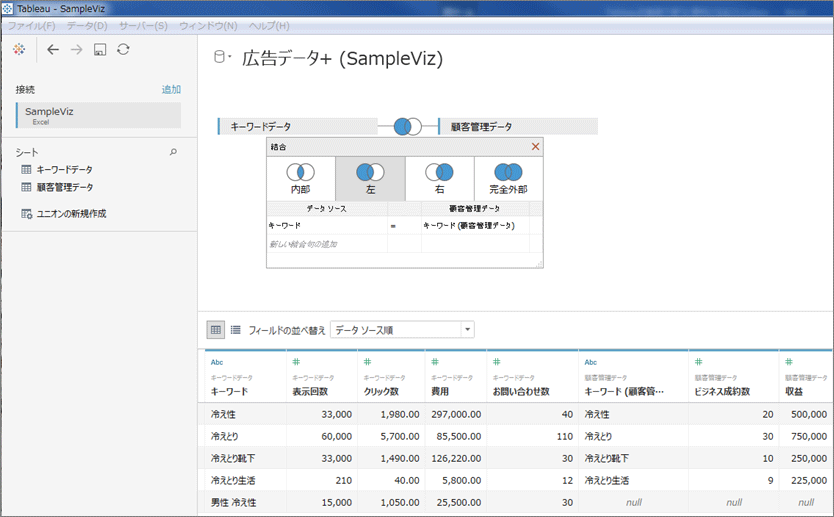Select 顧客管理データ sheet in sidebar
834x517 pixels.
(64, 187)
